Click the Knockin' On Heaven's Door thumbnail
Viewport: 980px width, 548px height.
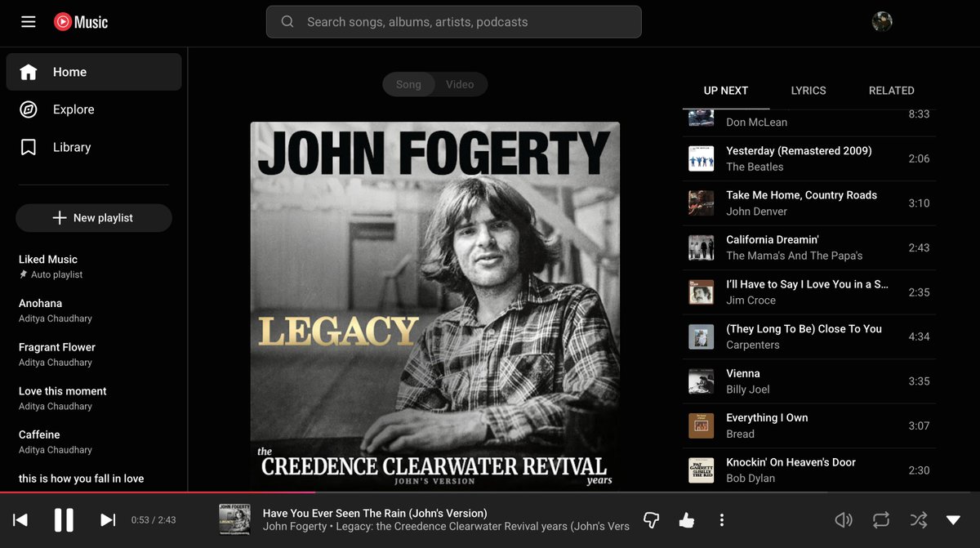pyautogui.click(x=701, y=470)
